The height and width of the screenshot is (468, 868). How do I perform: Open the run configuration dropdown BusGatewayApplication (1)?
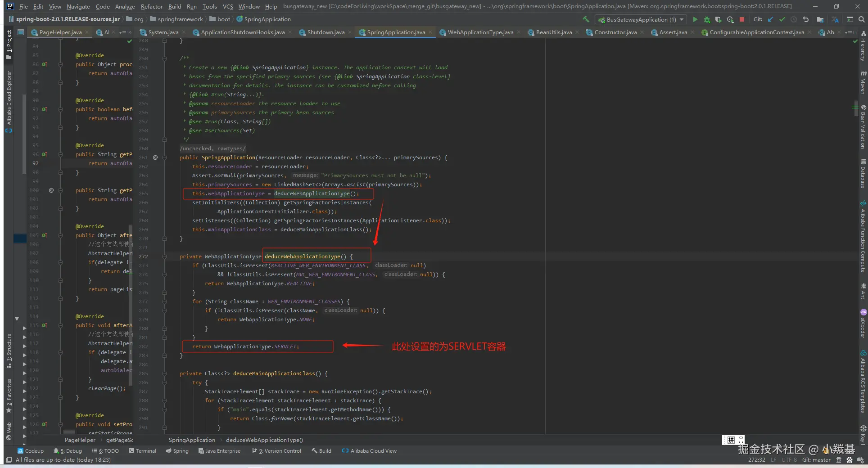pos(641,19)
